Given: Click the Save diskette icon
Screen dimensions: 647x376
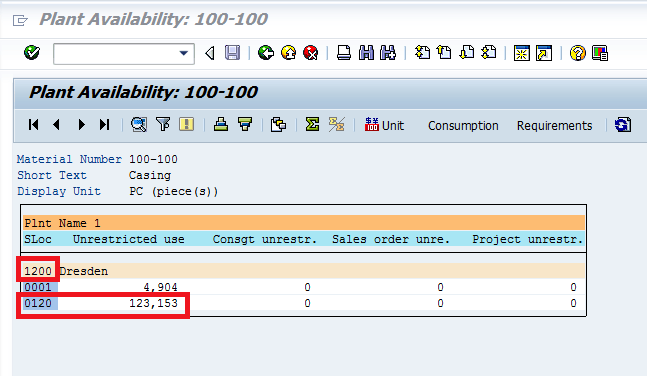Looking at the screenshot, I should pyautogui.click(x=232, y=53).
